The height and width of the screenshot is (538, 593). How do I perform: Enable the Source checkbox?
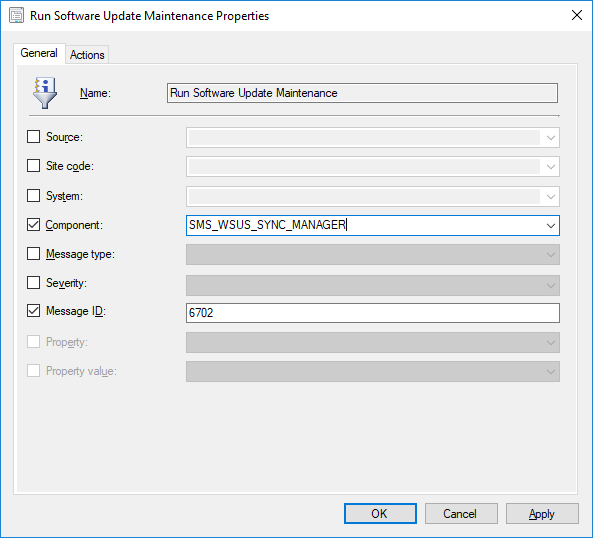click(x=33, y=136)
